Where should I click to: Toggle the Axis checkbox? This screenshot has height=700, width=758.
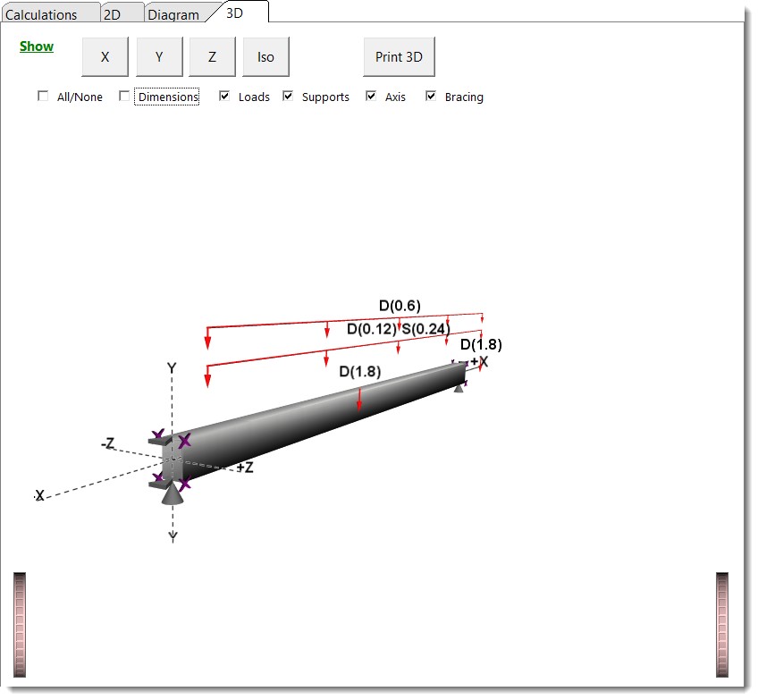coord(371,96)
